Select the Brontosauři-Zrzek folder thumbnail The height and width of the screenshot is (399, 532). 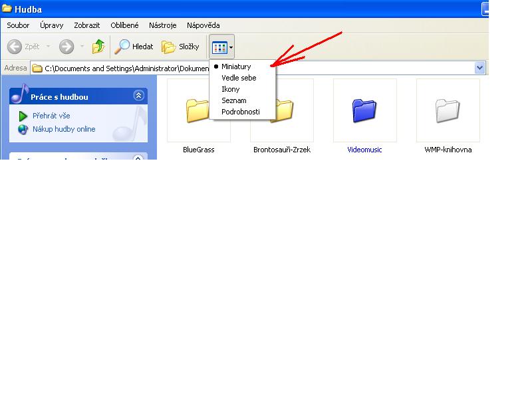pos(282,110)
